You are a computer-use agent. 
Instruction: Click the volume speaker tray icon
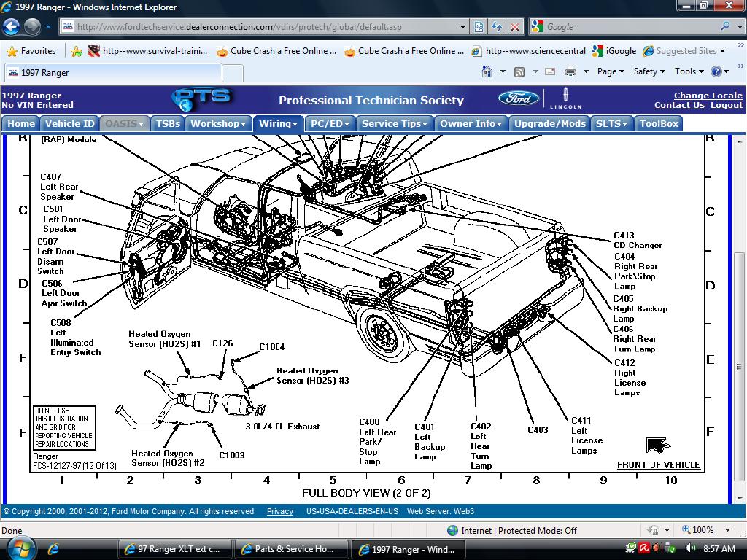click(x=689, y=548)
